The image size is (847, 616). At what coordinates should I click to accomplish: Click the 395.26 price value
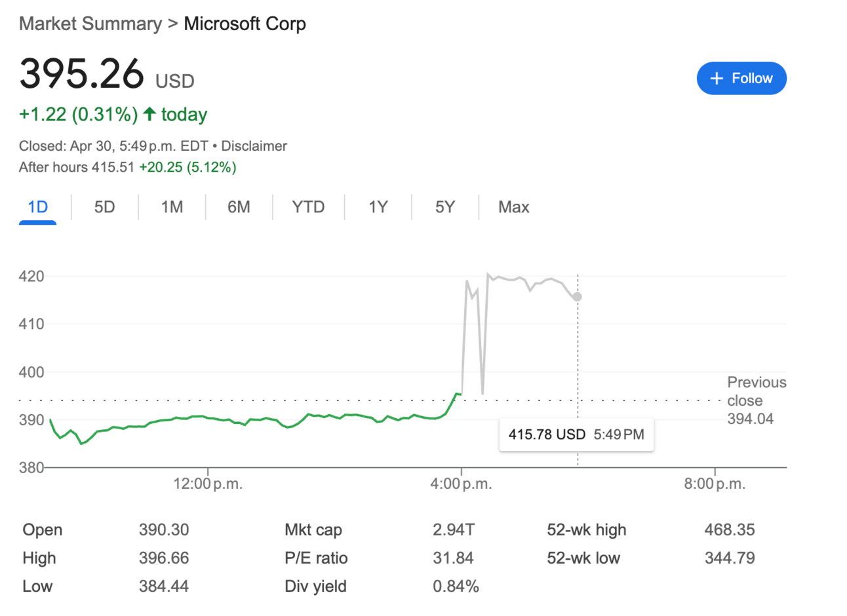tap(81, 73)
